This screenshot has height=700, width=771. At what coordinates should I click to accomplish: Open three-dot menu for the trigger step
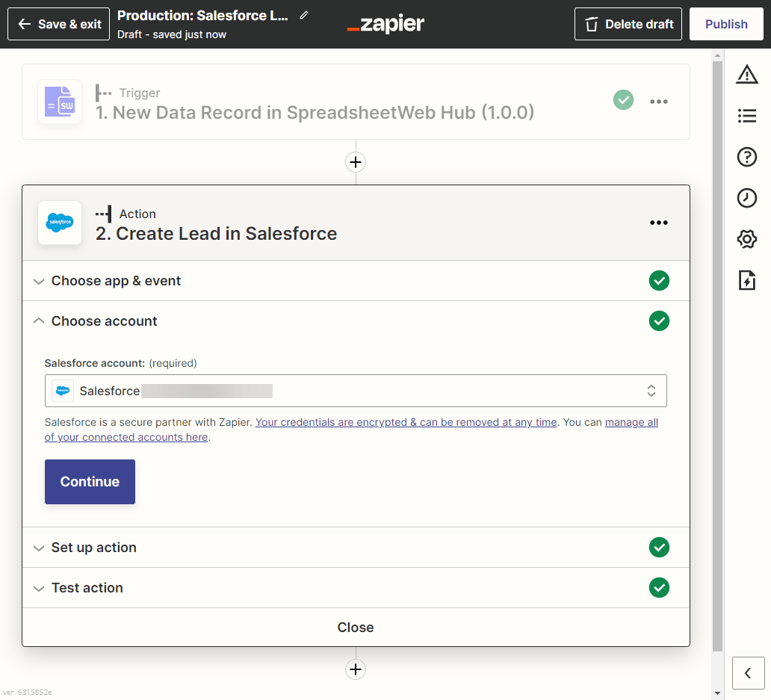[658, 102]
